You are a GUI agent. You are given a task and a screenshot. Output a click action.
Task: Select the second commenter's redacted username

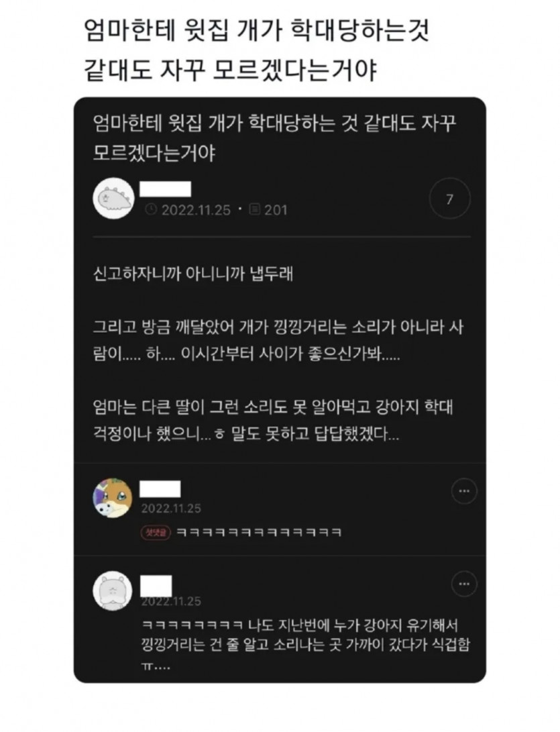pyautogui.click(x=156, y=586)
